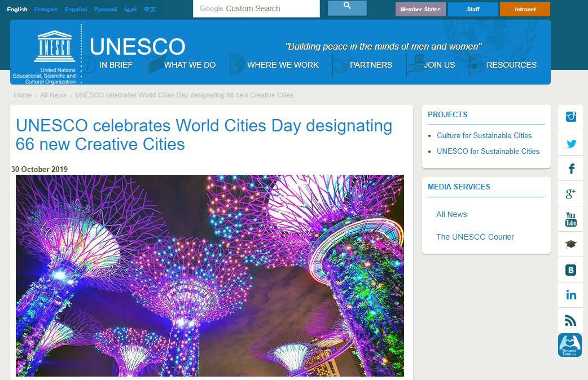Screen dimensions: 588x380
Task: Switch language to Français
Action: click(x=46, y=10)
